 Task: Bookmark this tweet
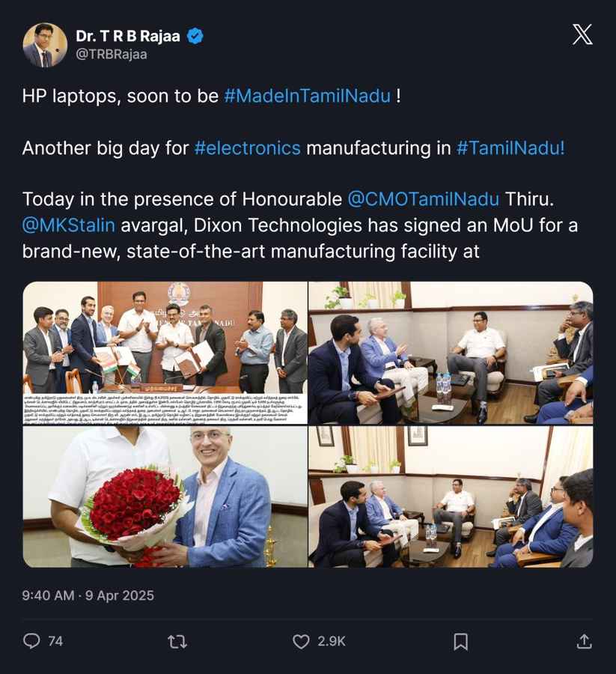pyautogui.click(x=461, y=641)
